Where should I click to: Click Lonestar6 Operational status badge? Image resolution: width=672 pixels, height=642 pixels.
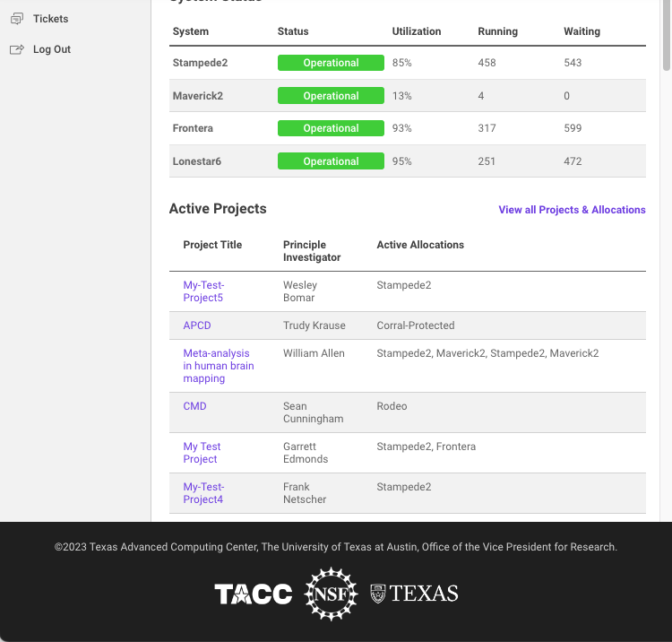(331, 161)
